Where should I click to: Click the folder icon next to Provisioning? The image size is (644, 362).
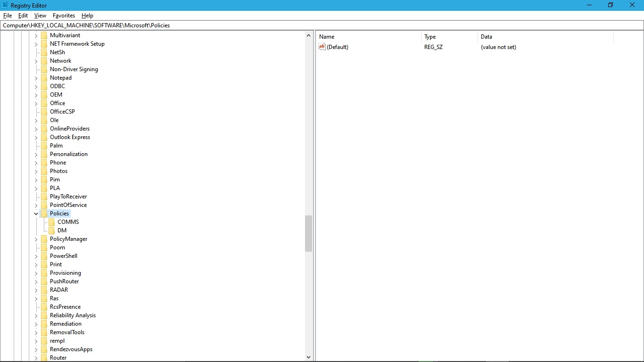coord(44,273)
